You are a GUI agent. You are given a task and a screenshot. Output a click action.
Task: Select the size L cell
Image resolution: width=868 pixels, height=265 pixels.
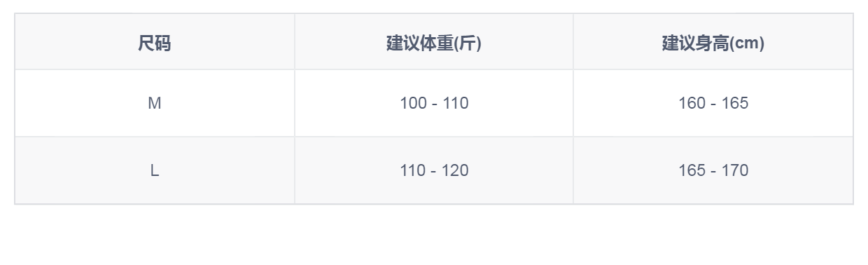pos(155,170)
